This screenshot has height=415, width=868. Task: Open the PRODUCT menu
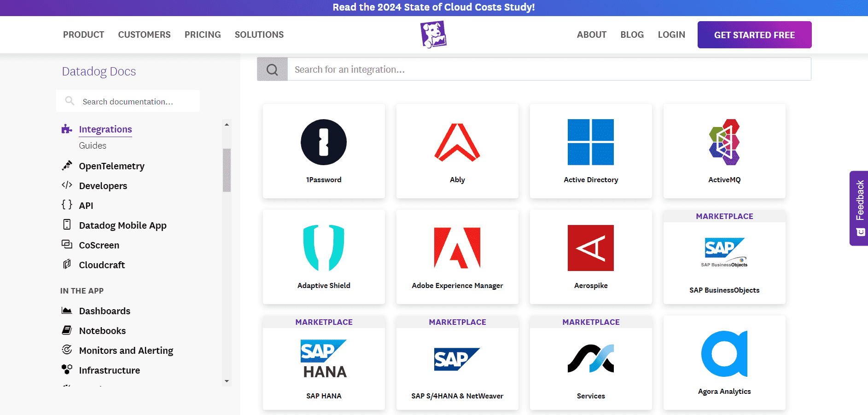83,35
